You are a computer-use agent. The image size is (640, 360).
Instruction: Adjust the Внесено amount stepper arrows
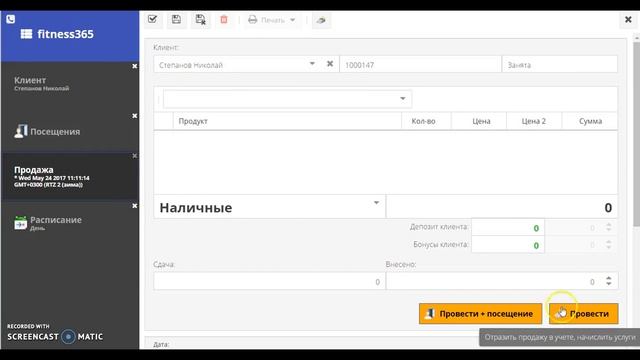[x=609, y=281]
